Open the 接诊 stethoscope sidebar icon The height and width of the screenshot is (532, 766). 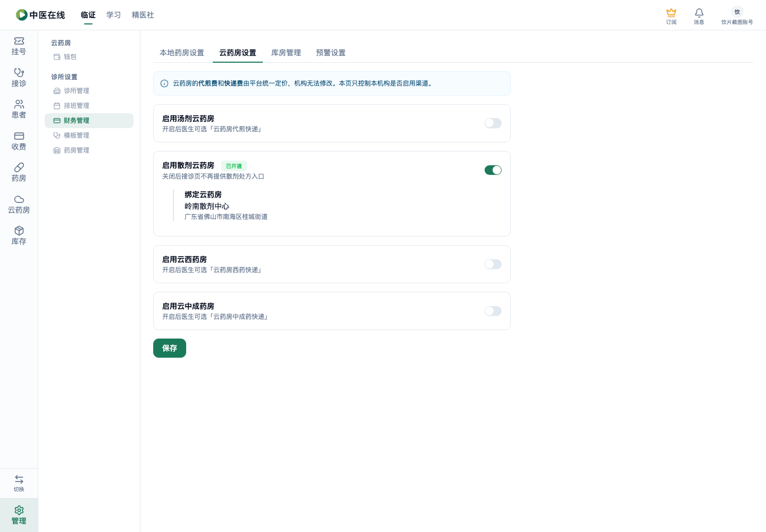(x=19, y=72)
